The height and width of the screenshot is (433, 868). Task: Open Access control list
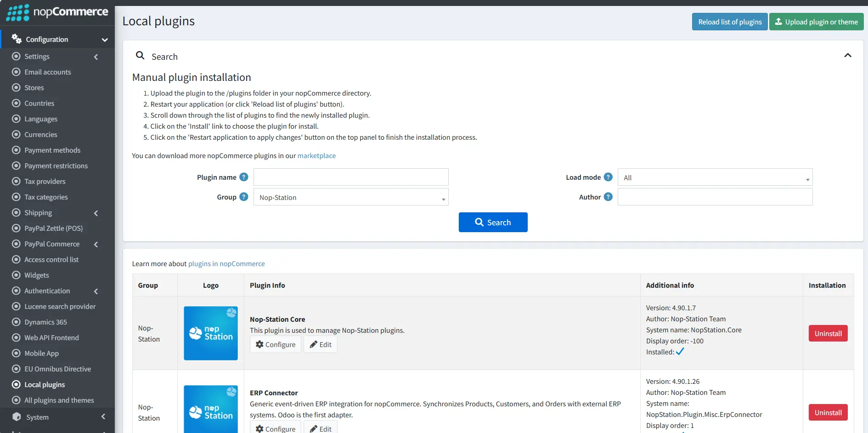51,259
